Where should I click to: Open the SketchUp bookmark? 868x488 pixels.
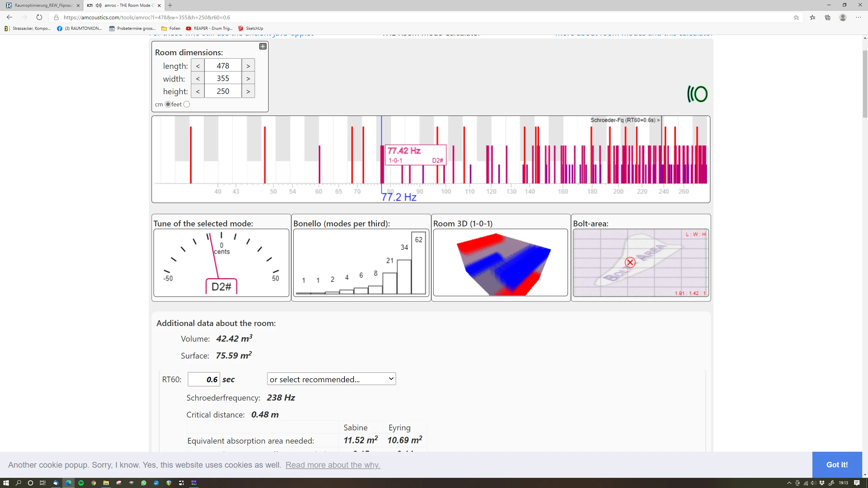coord(251,28)
